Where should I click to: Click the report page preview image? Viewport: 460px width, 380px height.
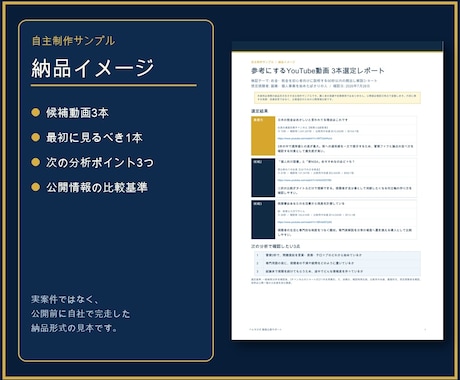pyautogui.click(x=337, y=191)
